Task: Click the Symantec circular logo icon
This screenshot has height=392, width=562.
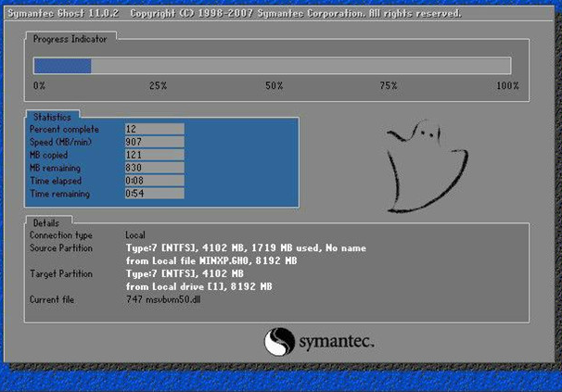Action: 280,342
